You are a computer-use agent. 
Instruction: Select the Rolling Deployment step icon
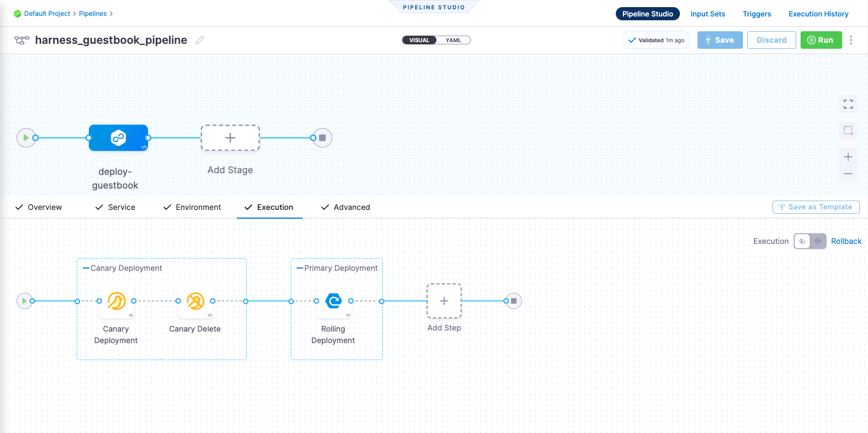pyautogui.click(x=333, y=301)
